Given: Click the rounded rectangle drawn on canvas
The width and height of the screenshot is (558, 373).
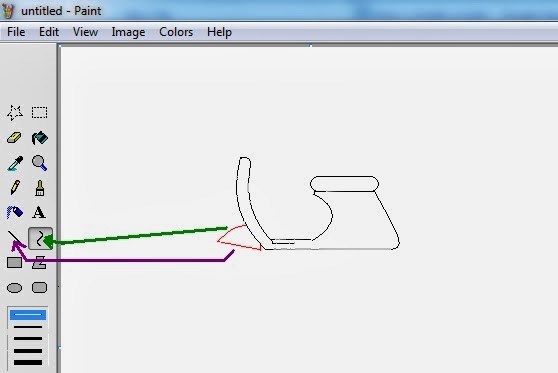Looking at the screenshot, I should (x=344, y=184).
